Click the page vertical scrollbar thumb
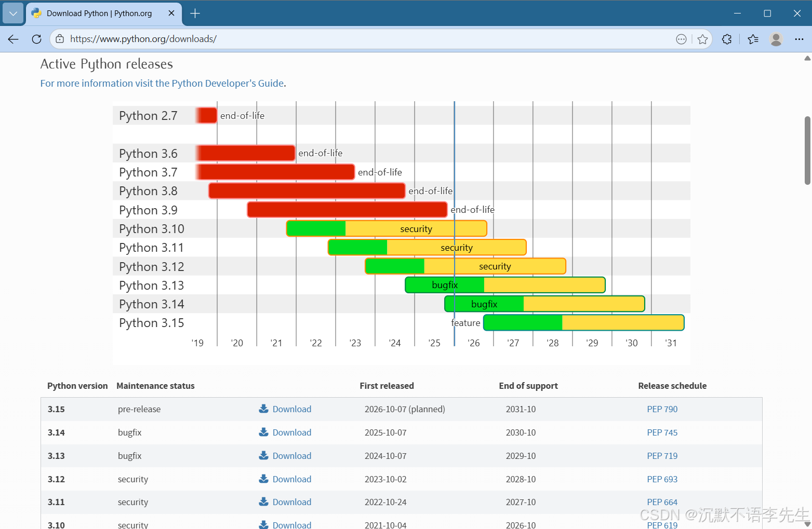 [x=807, y=151]
